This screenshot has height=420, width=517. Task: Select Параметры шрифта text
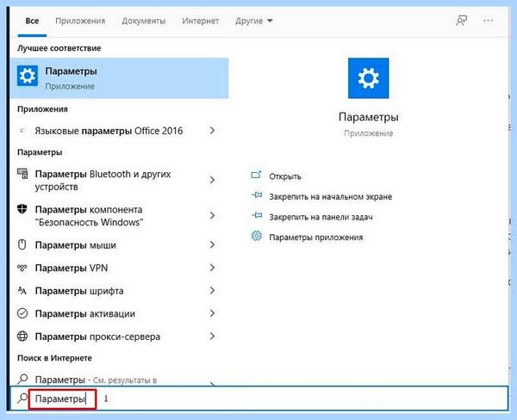[x=79, y=291]
